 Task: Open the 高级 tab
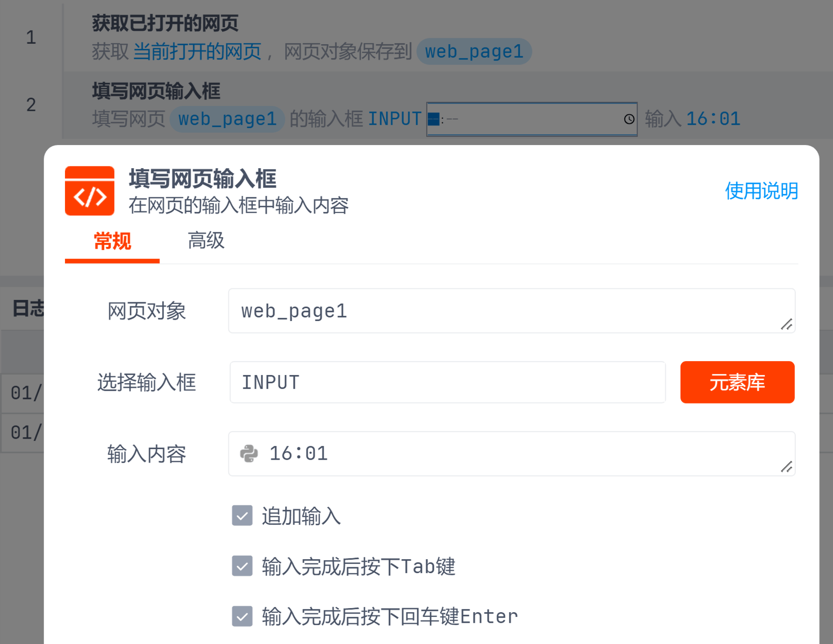coord(206,241)
